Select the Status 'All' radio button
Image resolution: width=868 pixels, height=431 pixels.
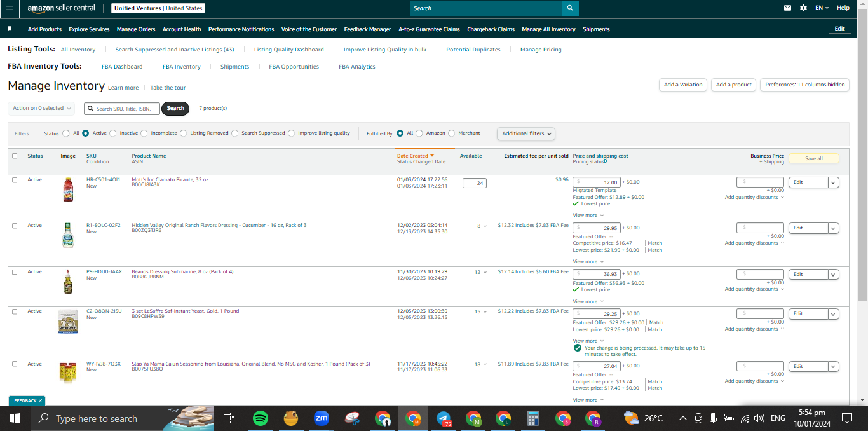coord(66,133)
